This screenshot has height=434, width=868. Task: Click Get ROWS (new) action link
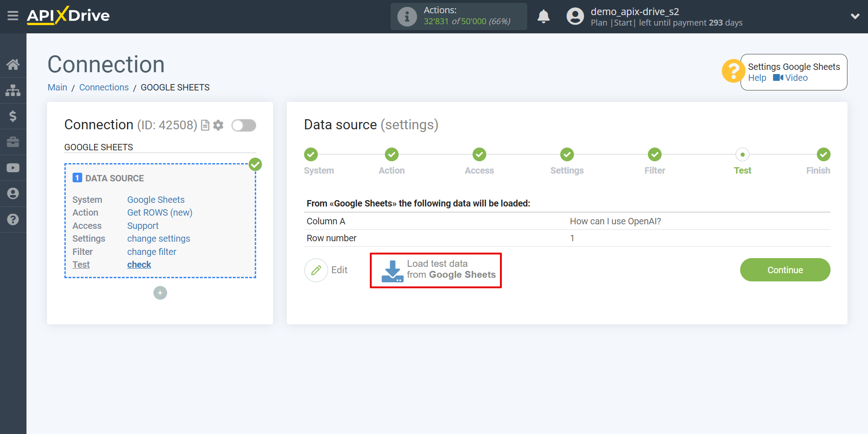pos(160,212)
